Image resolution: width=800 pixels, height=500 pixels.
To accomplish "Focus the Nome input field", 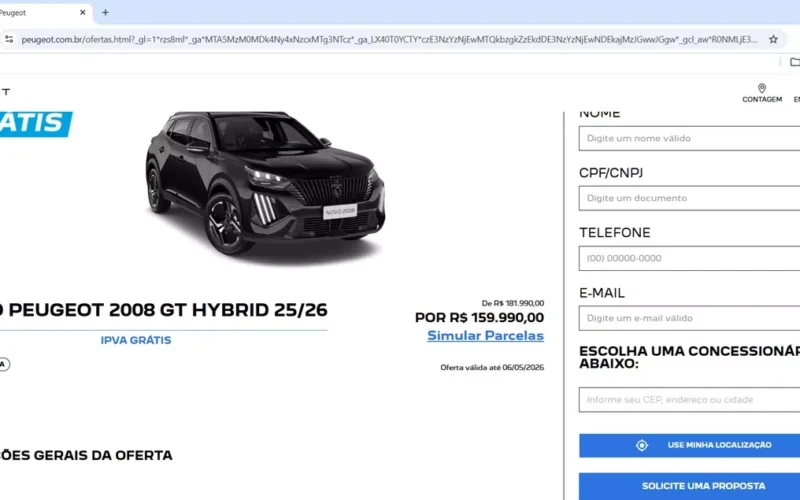I will coord(689,138).
